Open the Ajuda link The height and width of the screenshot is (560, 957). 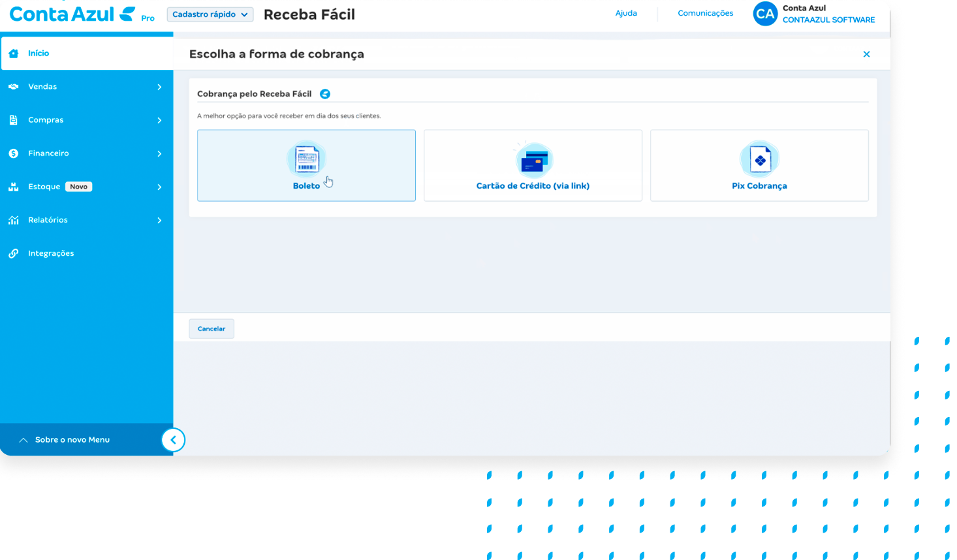pyautogui.click(x=626, y=13)
